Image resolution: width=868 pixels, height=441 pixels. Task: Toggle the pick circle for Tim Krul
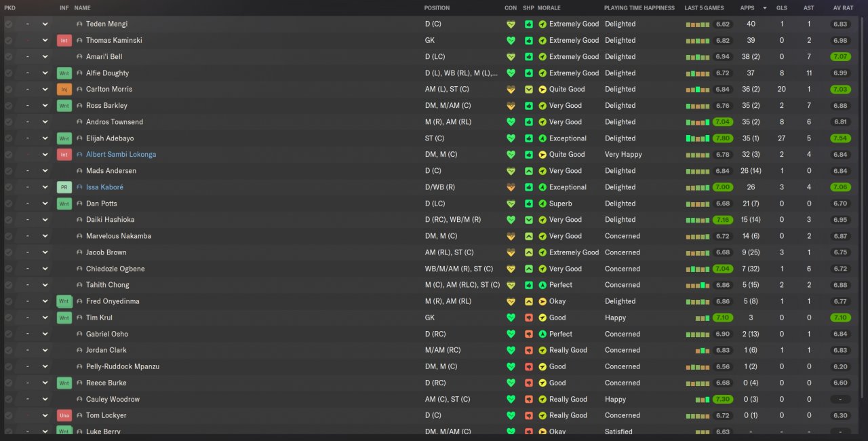8,317
